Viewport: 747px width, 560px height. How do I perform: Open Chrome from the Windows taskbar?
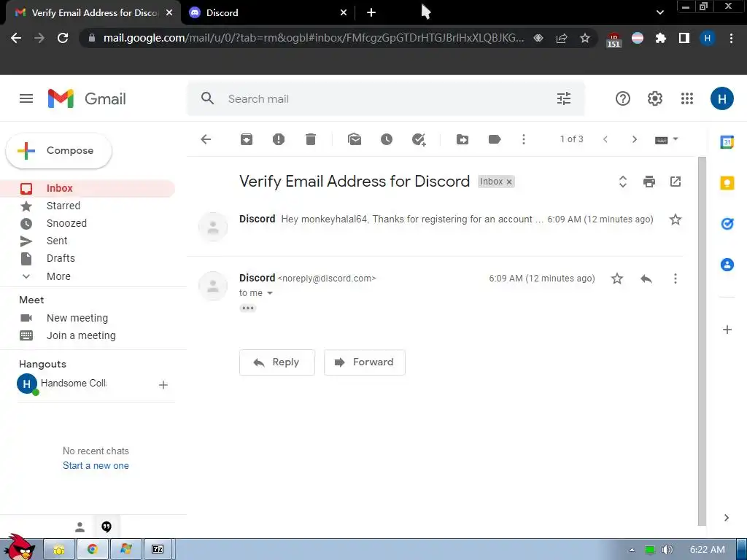[93, 549]
